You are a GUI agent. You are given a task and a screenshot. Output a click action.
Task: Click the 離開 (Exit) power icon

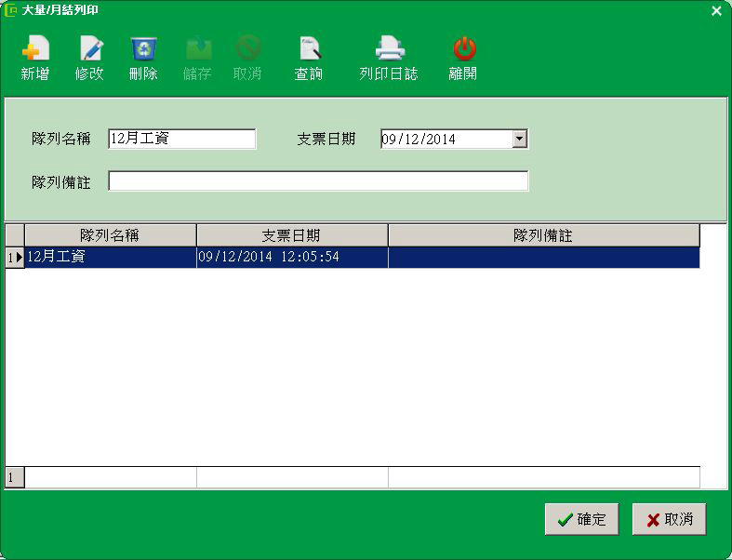463,49
